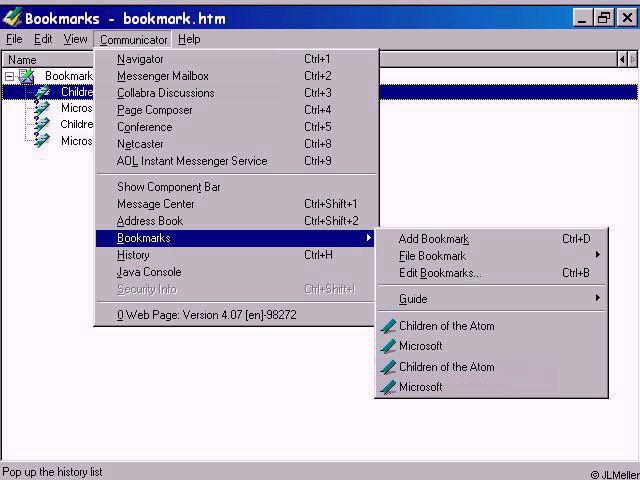
Task: Click the right column scroll arrow
Action: tap(632, 60)
